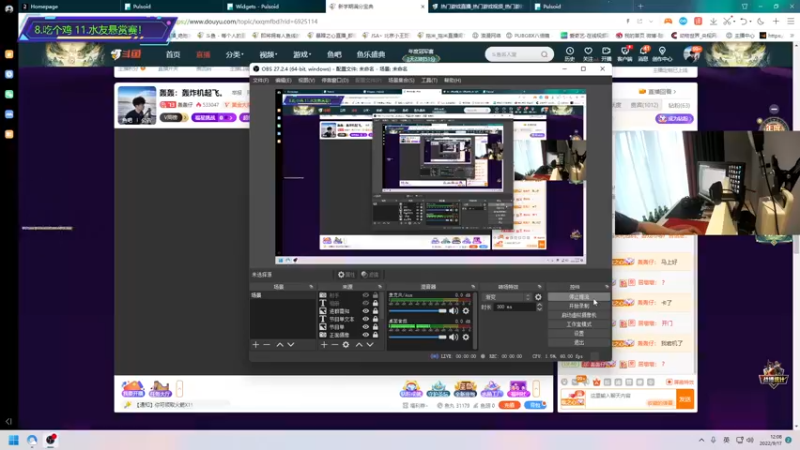The height and width of the screenshot is (450, 800).
Task: Open OBS Studio icon in taskbar
Action: coord(51,440)
